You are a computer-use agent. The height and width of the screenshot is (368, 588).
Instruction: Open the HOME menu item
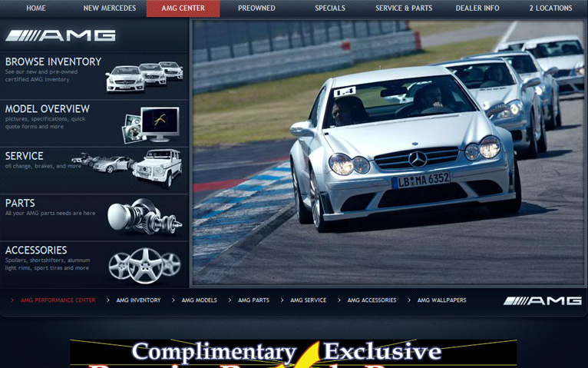[36, 8]
